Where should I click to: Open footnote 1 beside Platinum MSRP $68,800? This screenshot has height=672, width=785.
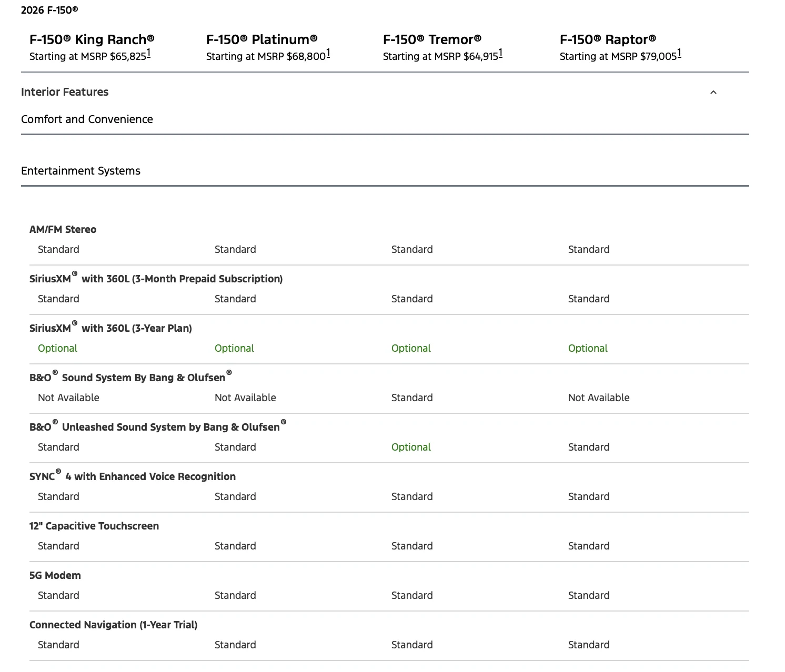328,53
